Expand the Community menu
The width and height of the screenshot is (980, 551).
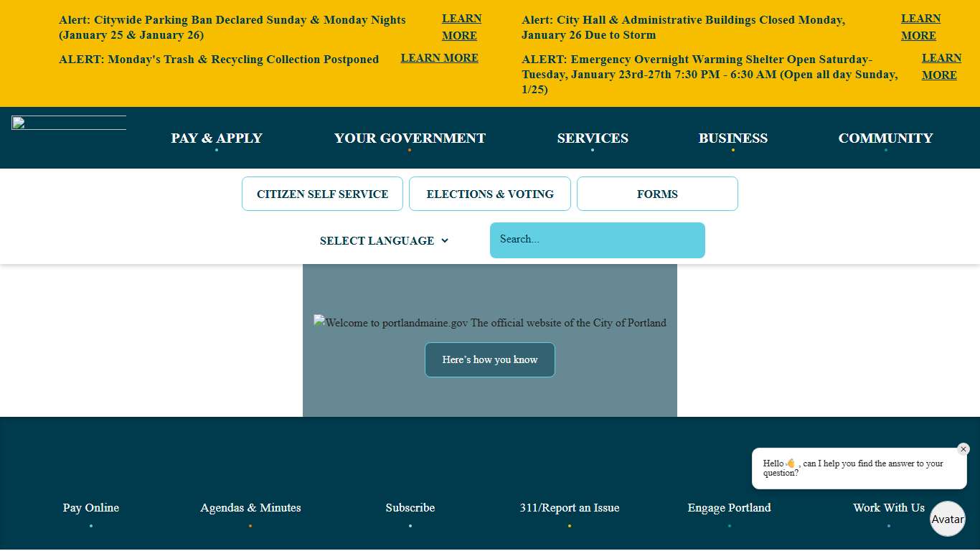pos(885,138)
